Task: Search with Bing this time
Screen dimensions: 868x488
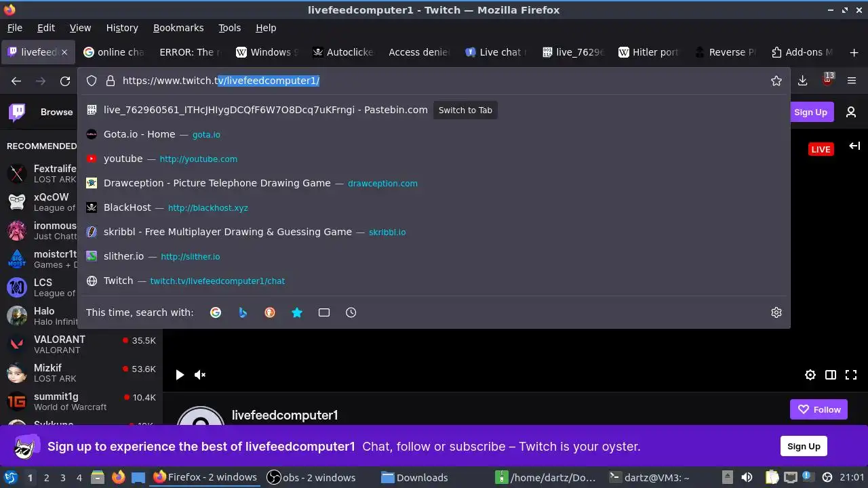Action: point(243,312)
